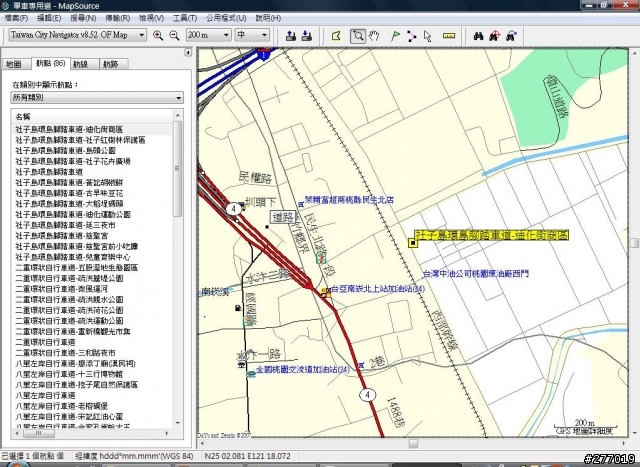Select waypoint 社子島環島腳踏車道-大稻埕碼頭
The image size is (640, 467).
92,204
